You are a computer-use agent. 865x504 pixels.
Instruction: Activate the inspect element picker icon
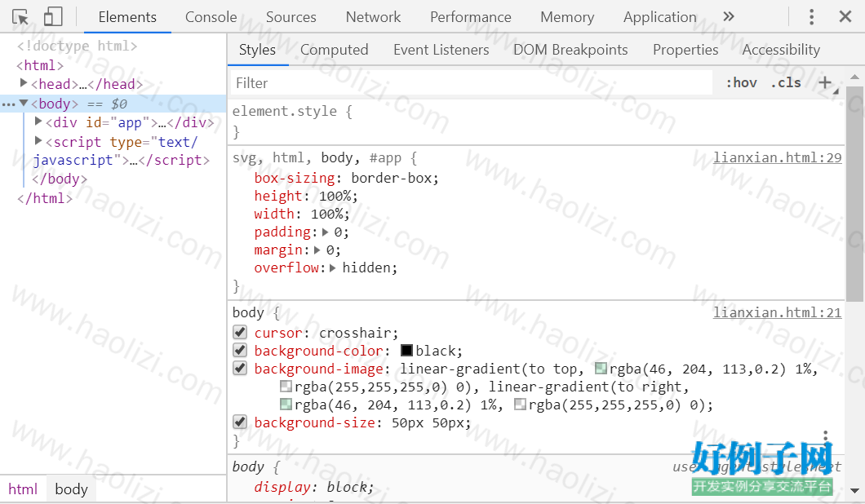tap(20, 17)
